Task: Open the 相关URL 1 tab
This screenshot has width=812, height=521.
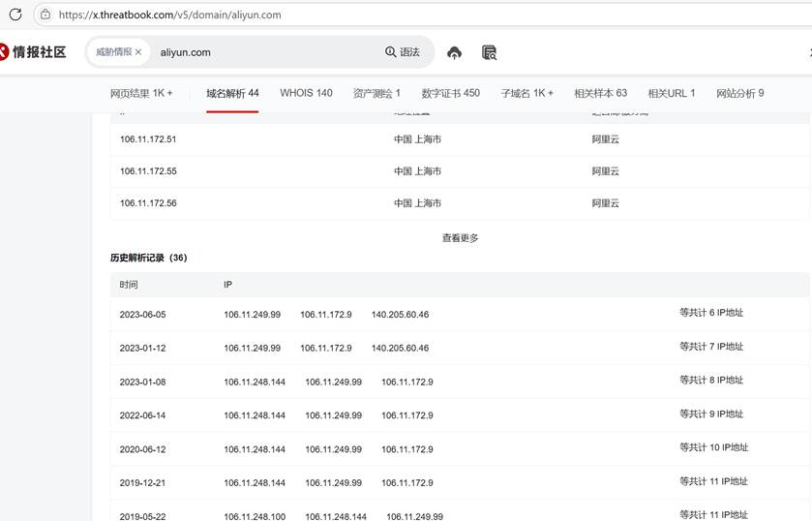Action: (672, 93)
